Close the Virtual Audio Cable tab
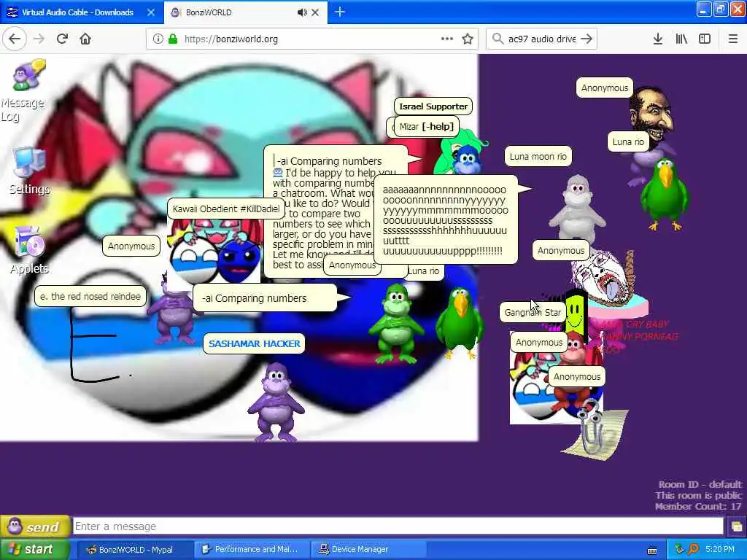The width and height of the screenshot is (747, 560). (x=151, y=12)
